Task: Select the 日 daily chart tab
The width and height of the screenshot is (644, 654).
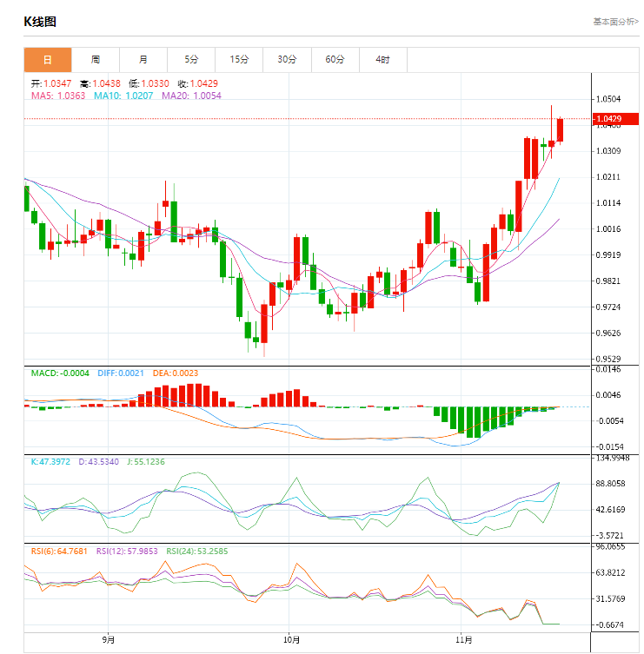Action: pos(48,60)
